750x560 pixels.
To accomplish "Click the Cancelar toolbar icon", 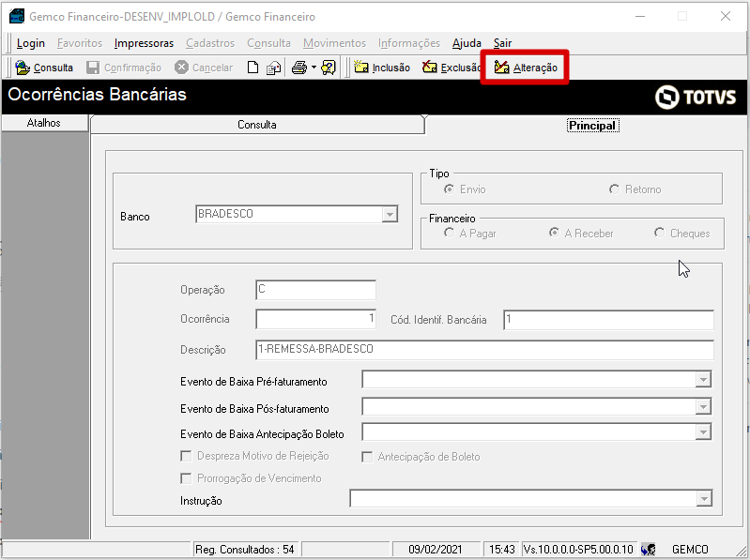I will click(x=181, y=68).
